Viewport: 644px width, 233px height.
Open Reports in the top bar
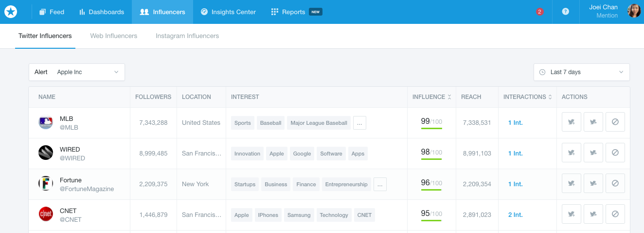point(297,12)
